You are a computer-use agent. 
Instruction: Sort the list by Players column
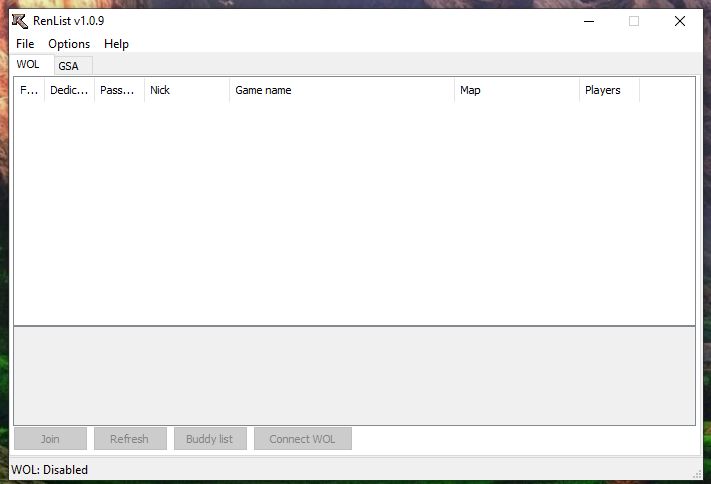click(608, 90)
